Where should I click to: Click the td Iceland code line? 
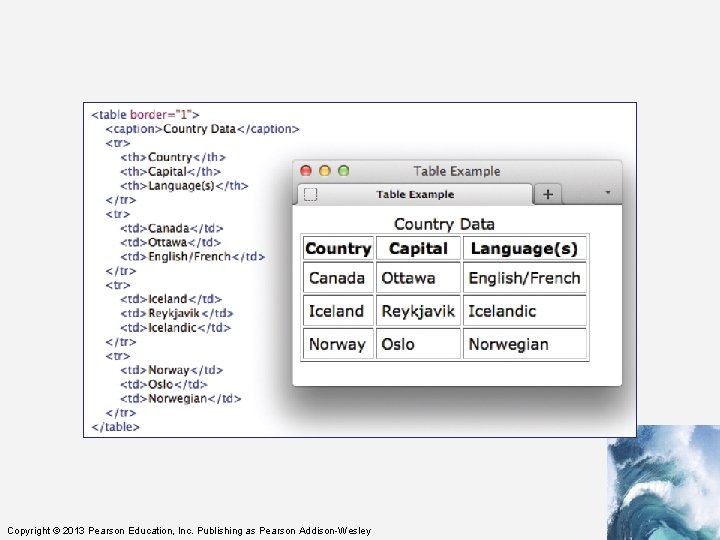tap(171, 299)
